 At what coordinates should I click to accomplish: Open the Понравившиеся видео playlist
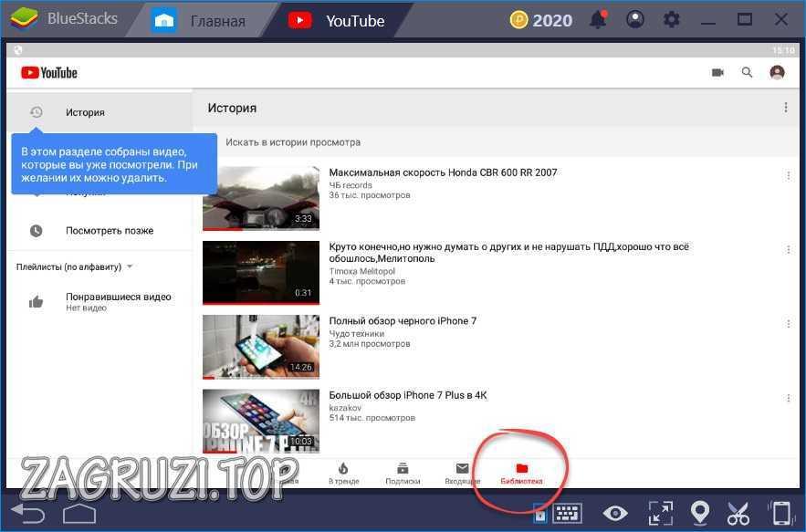(99, 302)
